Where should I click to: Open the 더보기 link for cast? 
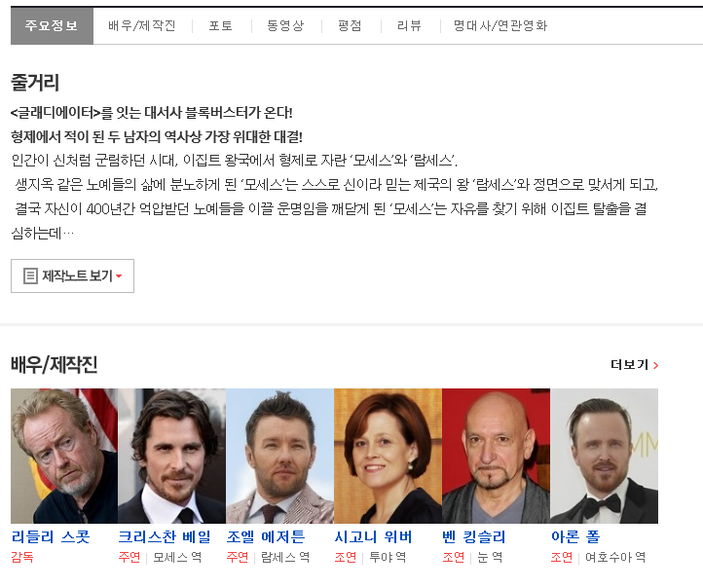tap(634, 365)
